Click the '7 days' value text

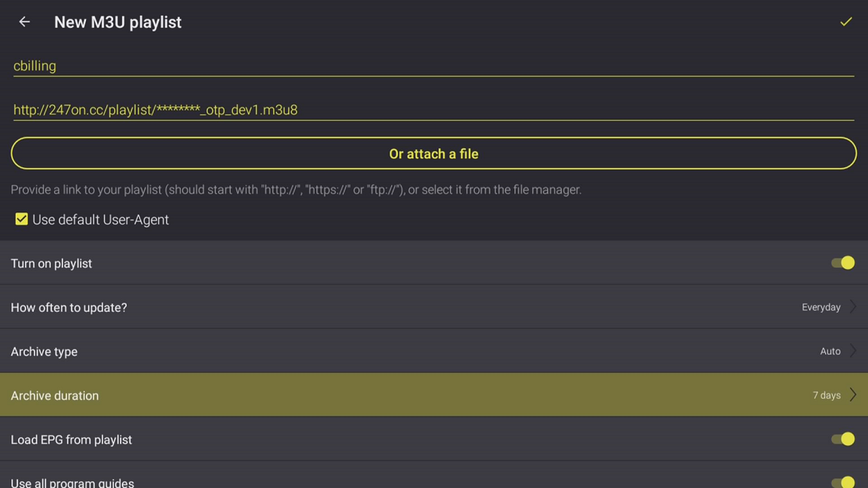point(826,395)
